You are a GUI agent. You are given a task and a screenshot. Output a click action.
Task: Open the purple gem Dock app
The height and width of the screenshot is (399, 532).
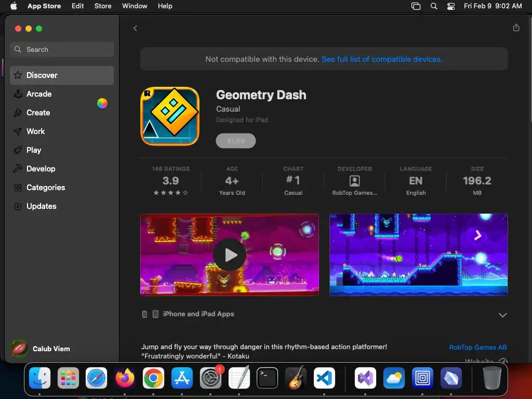tap(450, 378)
